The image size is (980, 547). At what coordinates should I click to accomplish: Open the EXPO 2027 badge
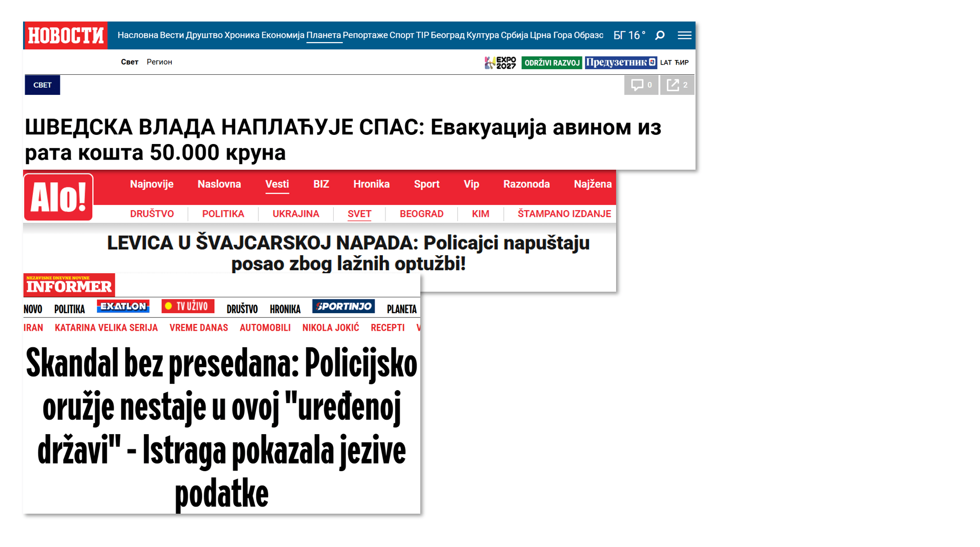[500, 63]
